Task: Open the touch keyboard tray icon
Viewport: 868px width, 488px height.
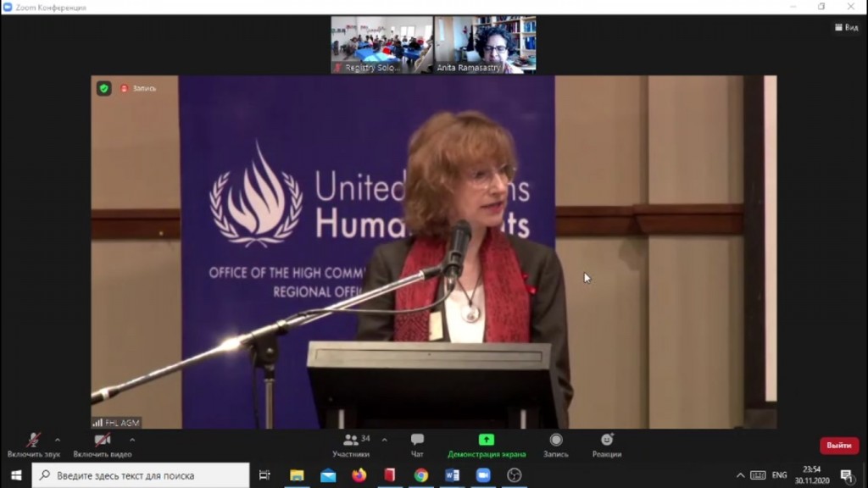Action: 758,475
